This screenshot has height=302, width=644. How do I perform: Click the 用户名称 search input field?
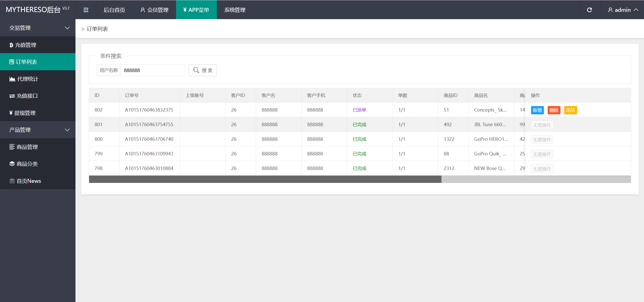tap(153, 70)
